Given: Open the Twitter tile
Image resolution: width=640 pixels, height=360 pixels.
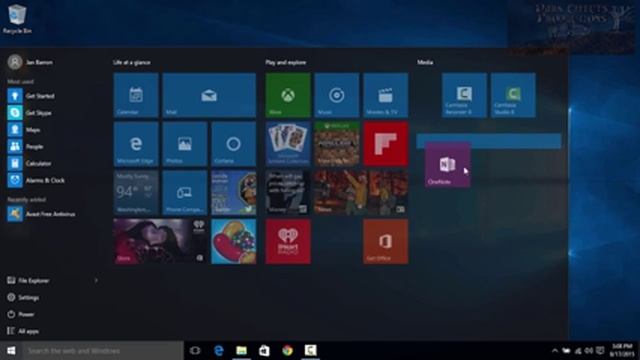Looking at the screenshot, I should coord(233,193).
